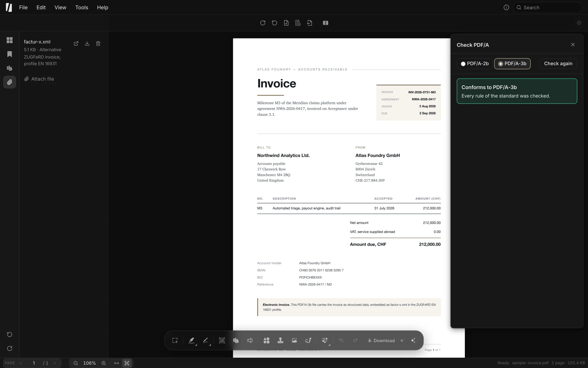Open the attachments paperclip panel
The width and height of the screenshot is (588, 368).
(10, 82)
